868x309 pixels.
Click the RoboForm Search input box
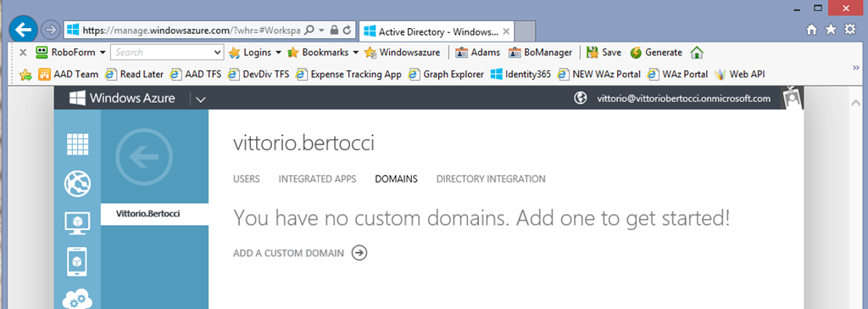162,53
